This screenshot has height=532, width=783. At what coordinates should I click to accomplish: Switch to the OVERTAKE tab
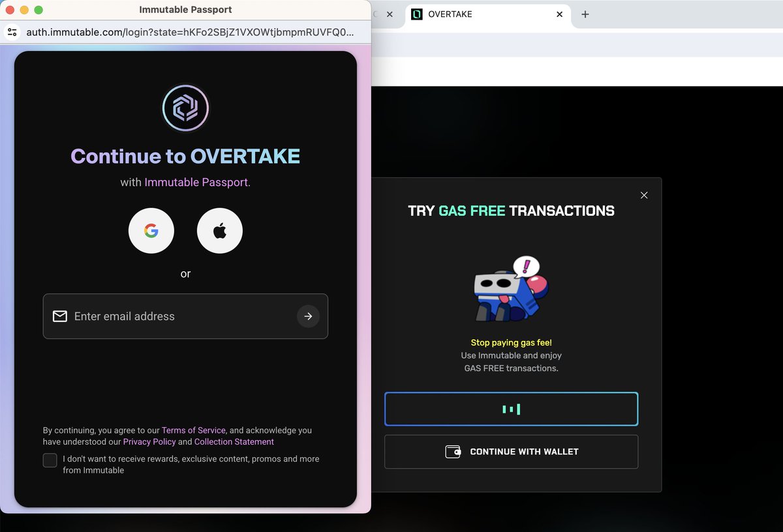click(x=488, y=14)
